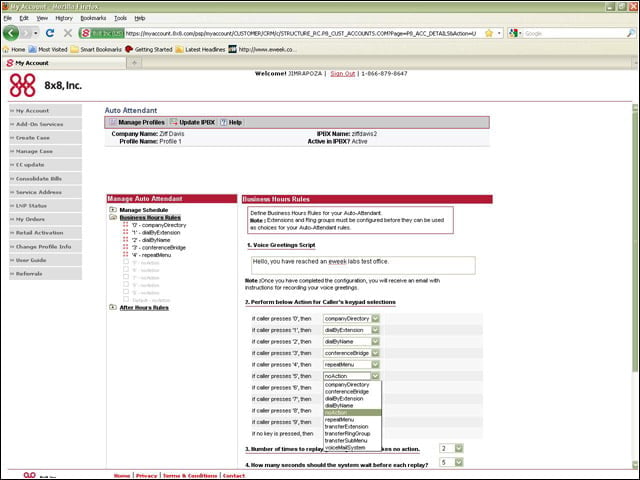
Task: Click the Google search field
Action: tap(574, 33)
